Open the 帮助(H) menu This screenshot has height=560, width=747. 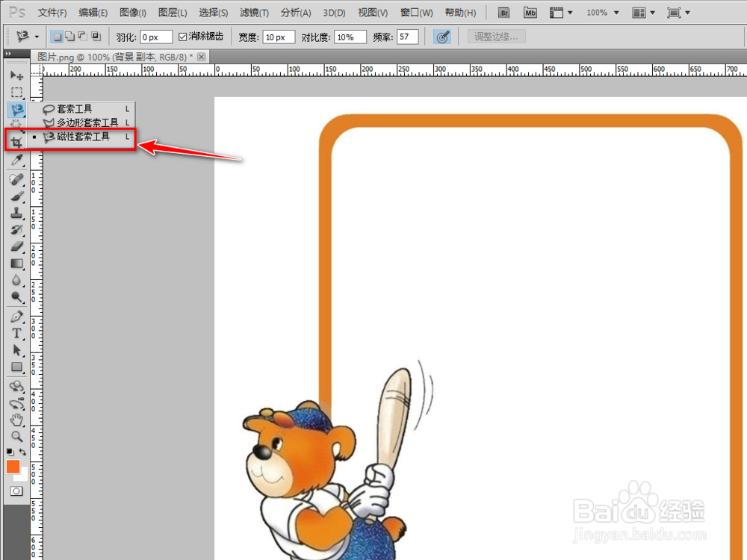(460, 13)
